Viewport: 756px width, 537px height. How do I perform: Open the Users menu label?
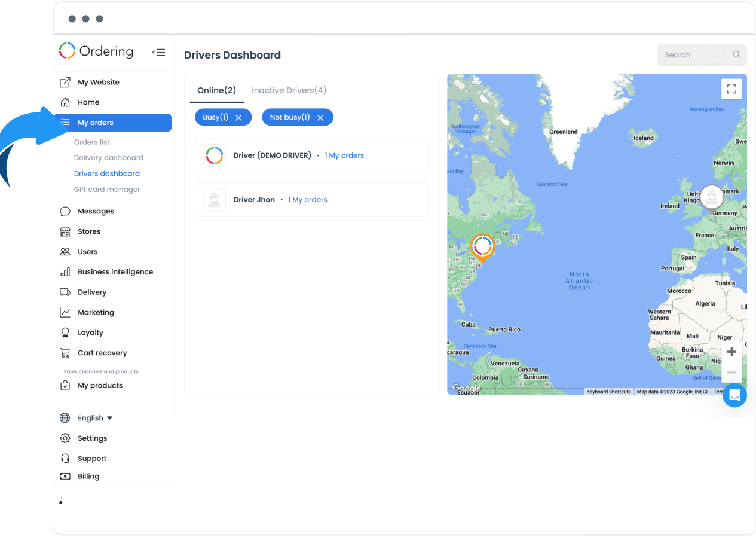pyautogui.click(x=88, y=252)
